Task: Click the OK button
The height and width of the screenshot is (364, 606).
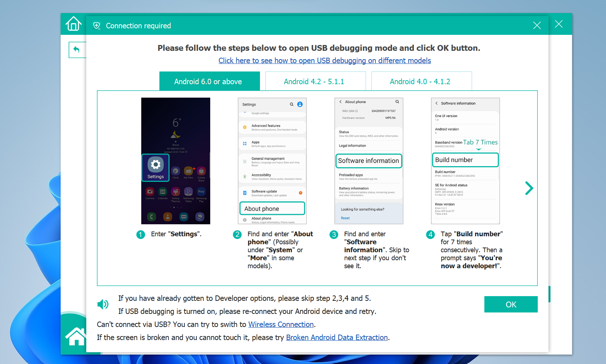Action: click(x=511, y=304)
